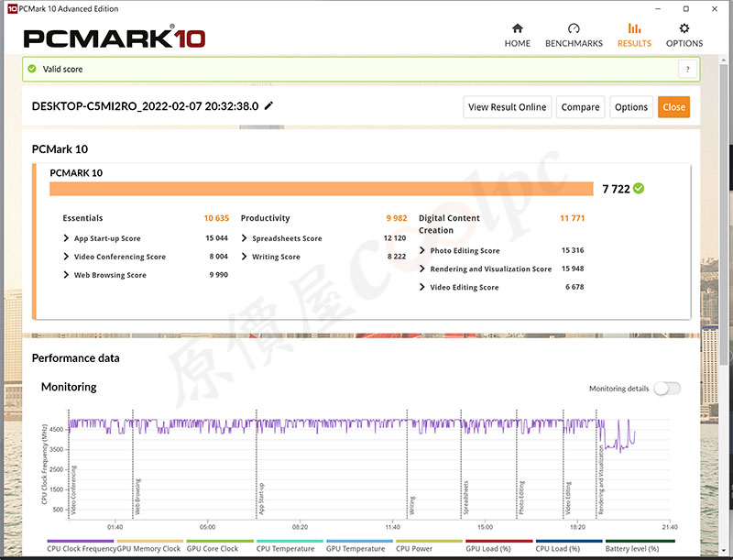Open the Options gear icon
The height and width of the screenshot is (560, 733).
tap(684, 28)
